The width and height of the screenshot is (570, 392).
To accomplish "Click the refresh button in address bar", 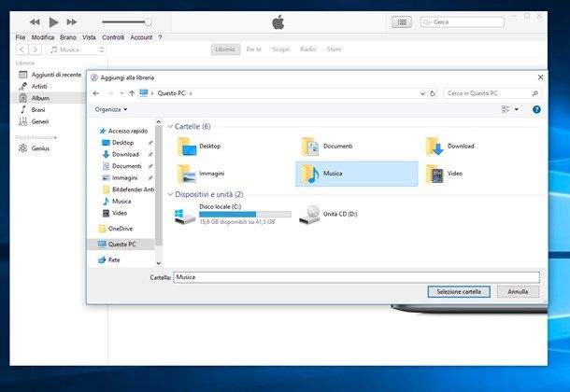I will [433, 93].
